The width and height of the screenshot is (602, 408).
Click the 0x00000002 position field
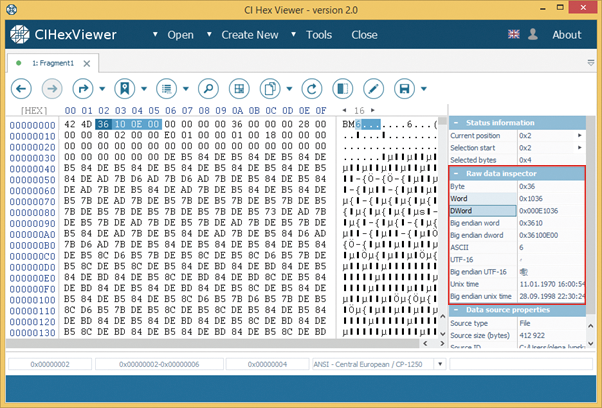coord(50,364)
